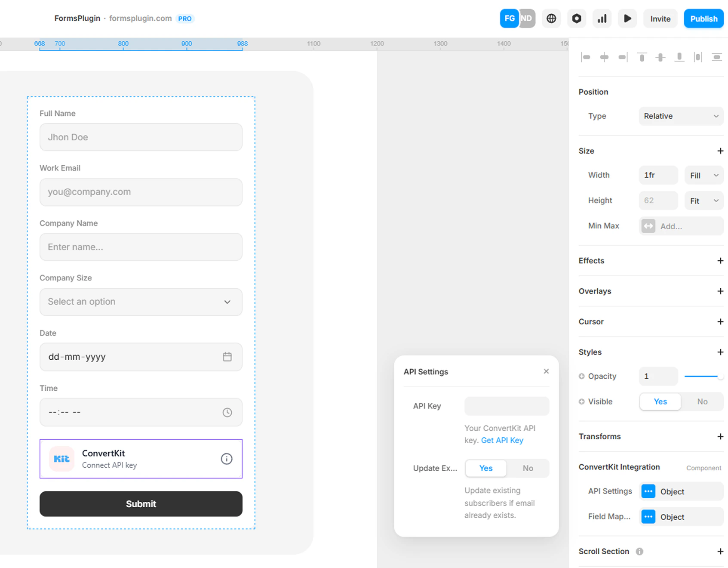Screen dimensions: 728x568
Task: Click the calendar icon in Date field
Action: pyautogui.click(x=227, y=357)
